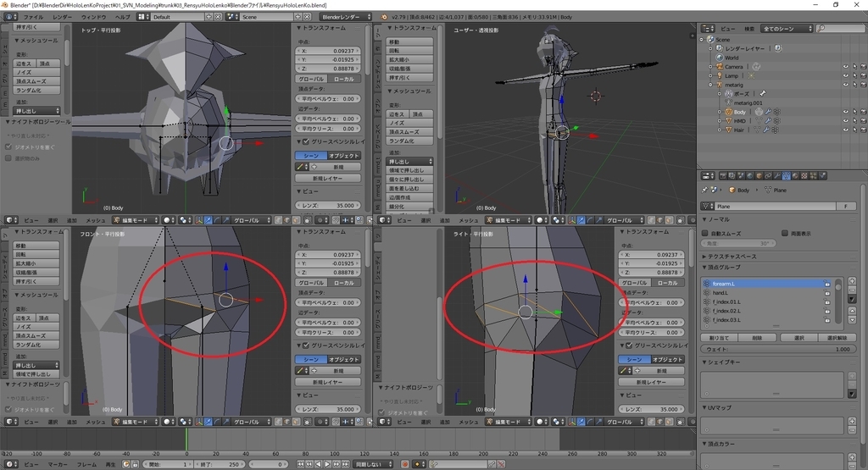Toggle the timeline preview range clock icon
The image size is (868, 470).
point(125,464)
